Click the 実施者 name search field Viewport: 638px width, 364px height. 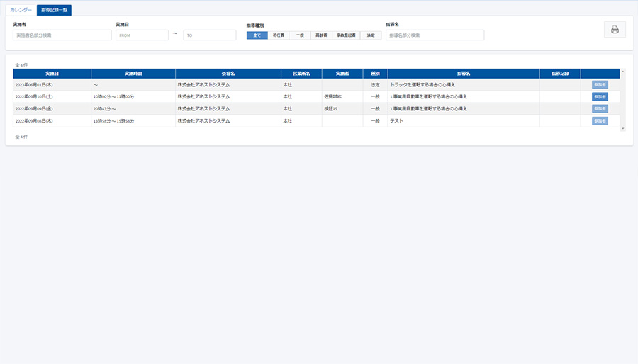[x=62, y=35]
